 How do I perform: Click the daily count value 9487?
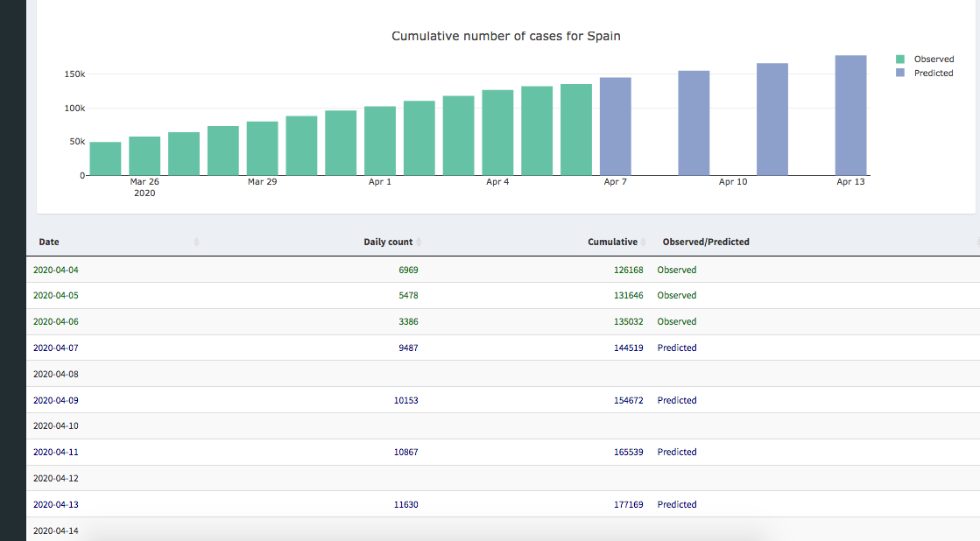pyautogui.click(x=408, y=348)
